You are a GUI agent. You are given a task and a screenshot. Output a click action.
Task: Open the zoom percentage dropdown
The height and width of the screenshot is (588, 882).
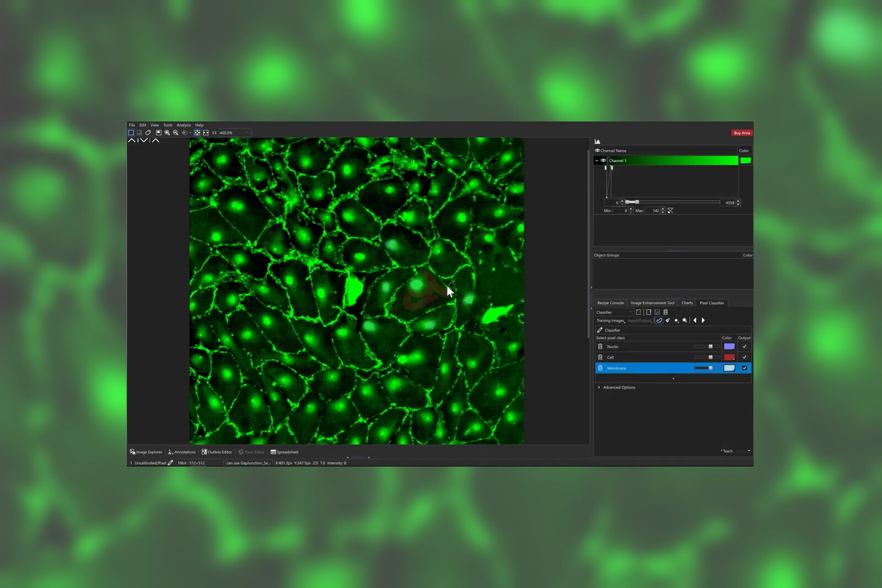[246, 132]
